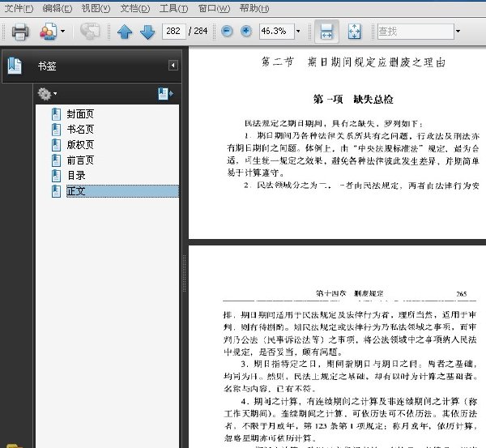The width and height of the screenshot is (486, 448).
Task: Click the bookmark icon beside 版权页
Action: (56, 145)
